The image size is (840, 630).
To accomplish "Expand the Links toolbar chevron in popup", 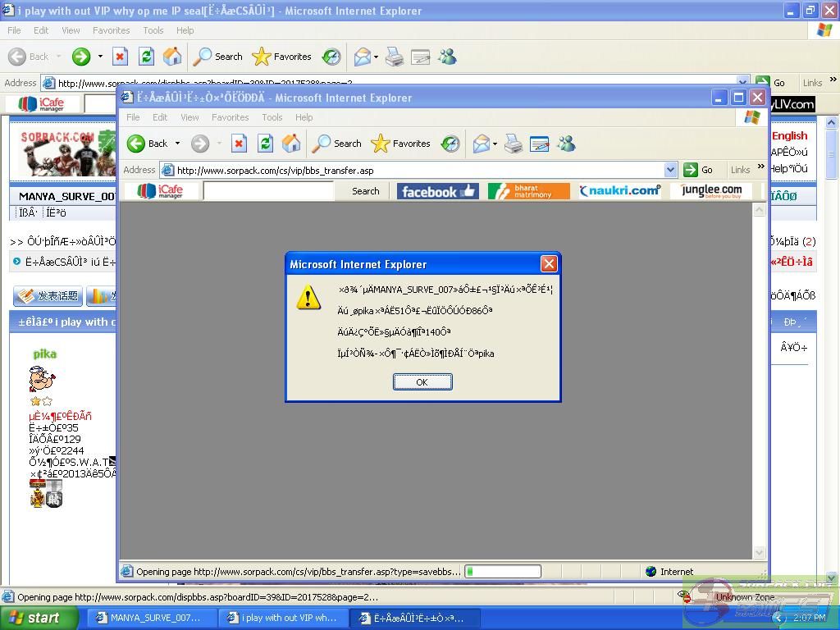I will point(760,167).
